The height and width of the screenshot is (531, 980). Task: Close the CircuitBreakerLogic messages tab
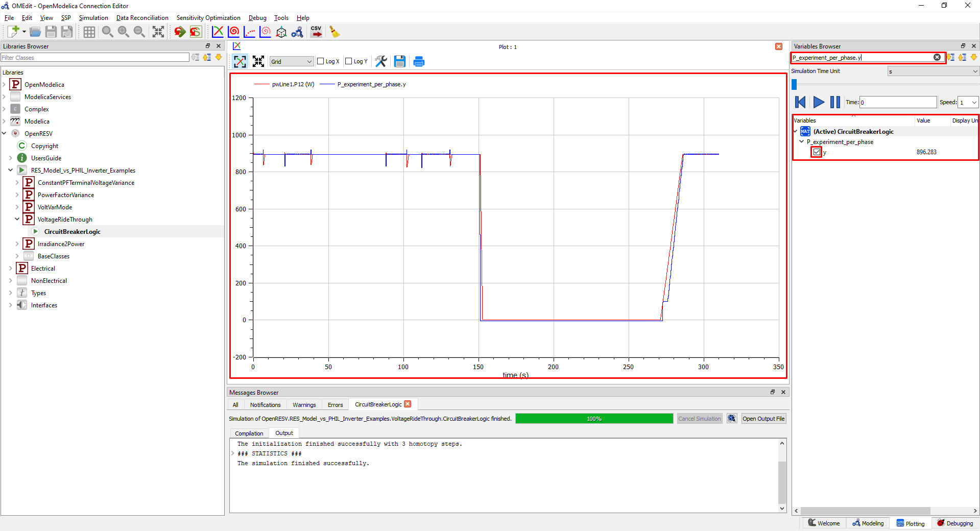point(408,404)
